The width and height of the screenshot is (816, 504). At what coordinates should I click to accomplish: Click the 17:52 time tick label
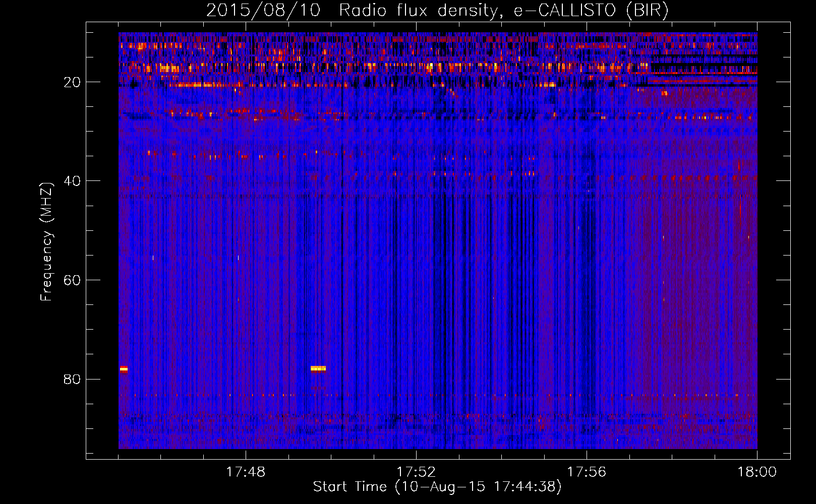416,472
